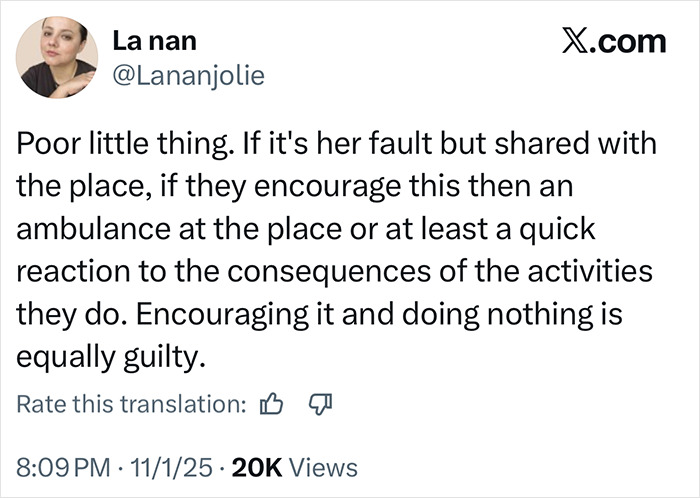Image resolution: width=700 pixels, height=498 pixels.
Task: Click the word 'Encouraging' in the post text
Action: pos(207,315)
